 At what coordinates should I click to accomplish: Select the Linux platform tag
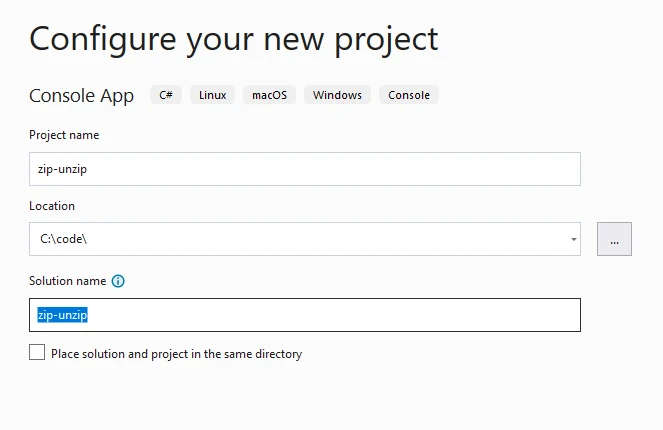click(212, 95)
